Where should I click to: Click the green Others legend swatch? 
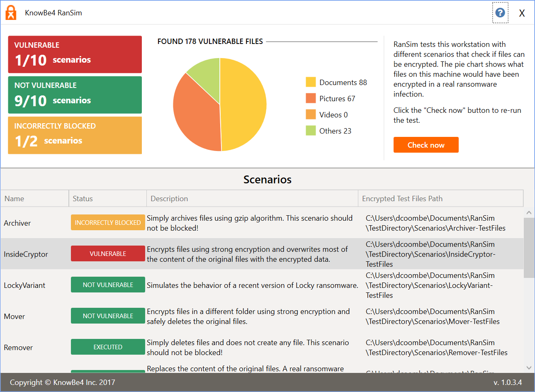311,131
